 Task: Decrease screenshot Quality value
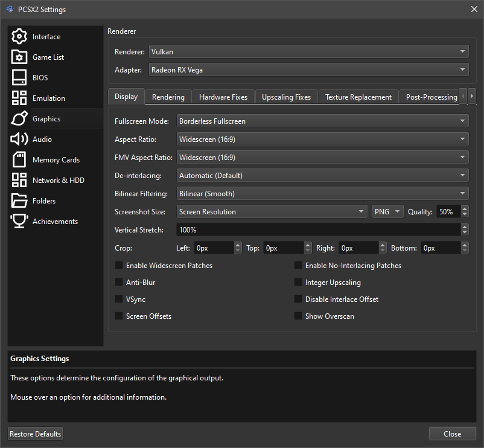[x=465, y=214]
